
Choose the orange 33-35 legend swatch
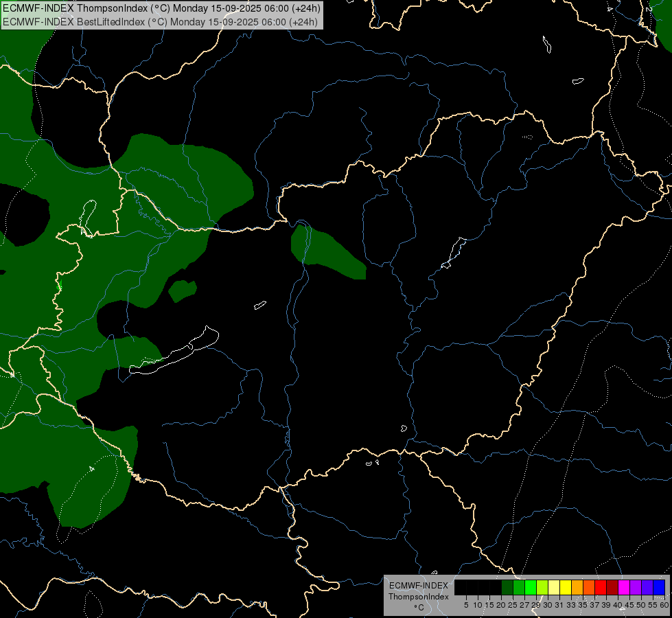[x=577, y=587]
